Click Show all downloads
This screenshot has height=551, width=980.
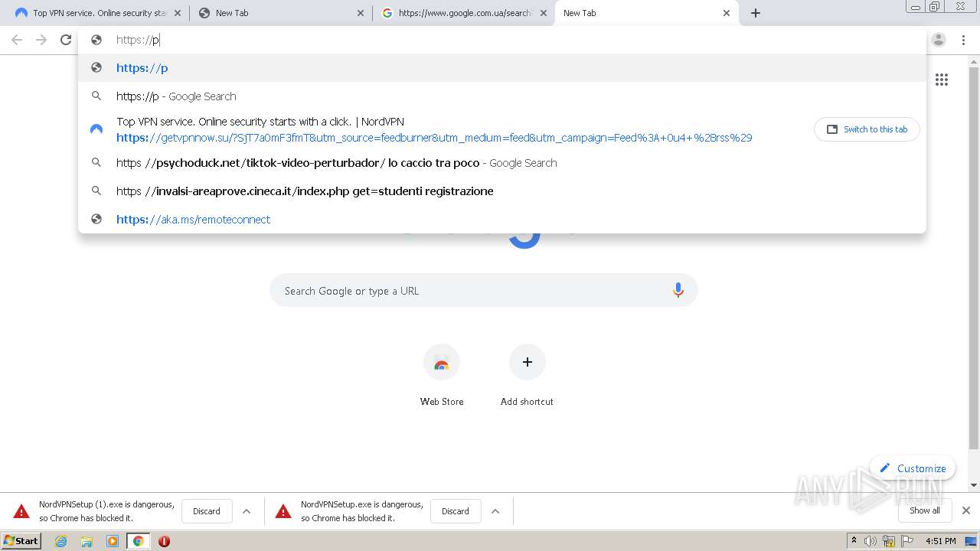point(925,510)
